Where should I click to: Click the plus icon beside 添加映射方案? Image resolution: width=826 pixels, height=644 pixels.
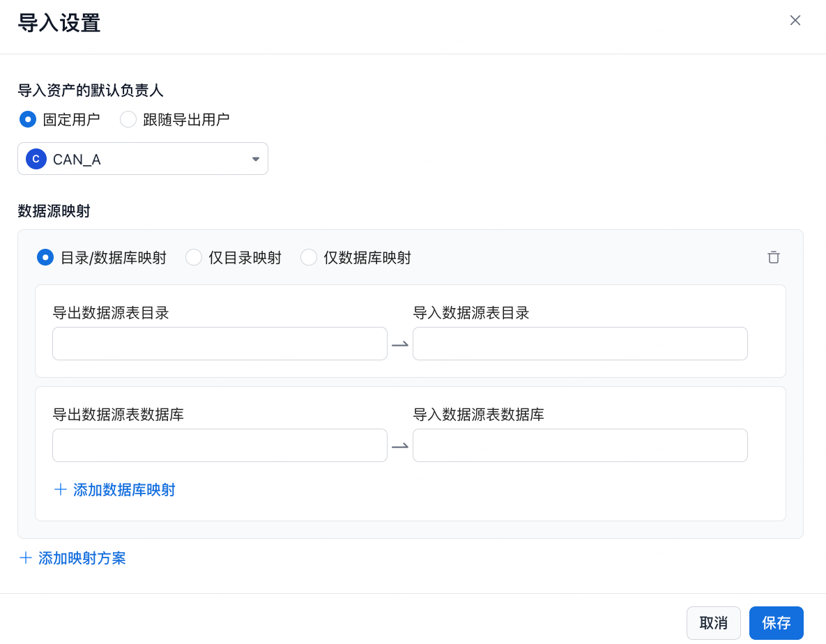[x=26, y=558]
